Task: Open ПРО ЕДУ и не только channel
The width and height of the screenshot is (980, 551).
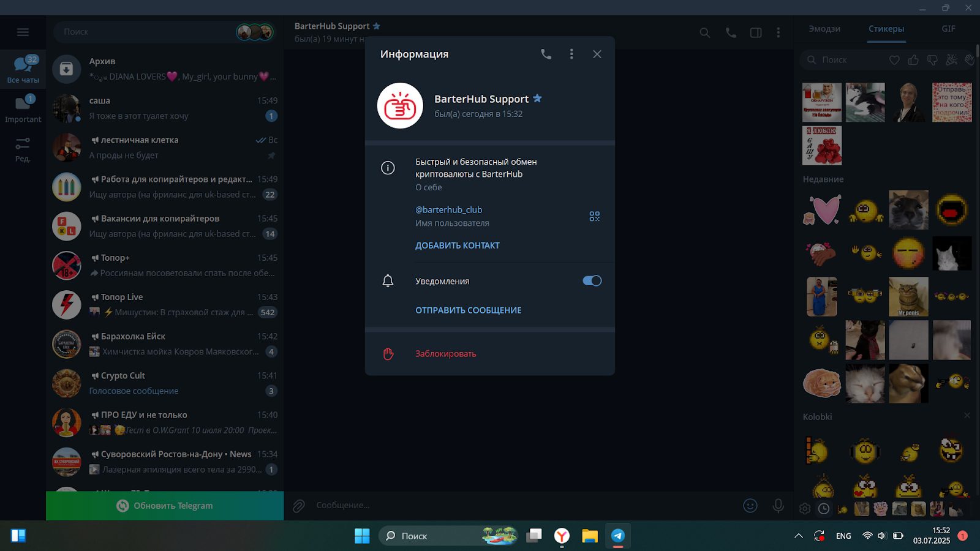Action: [x=165, y=422]
